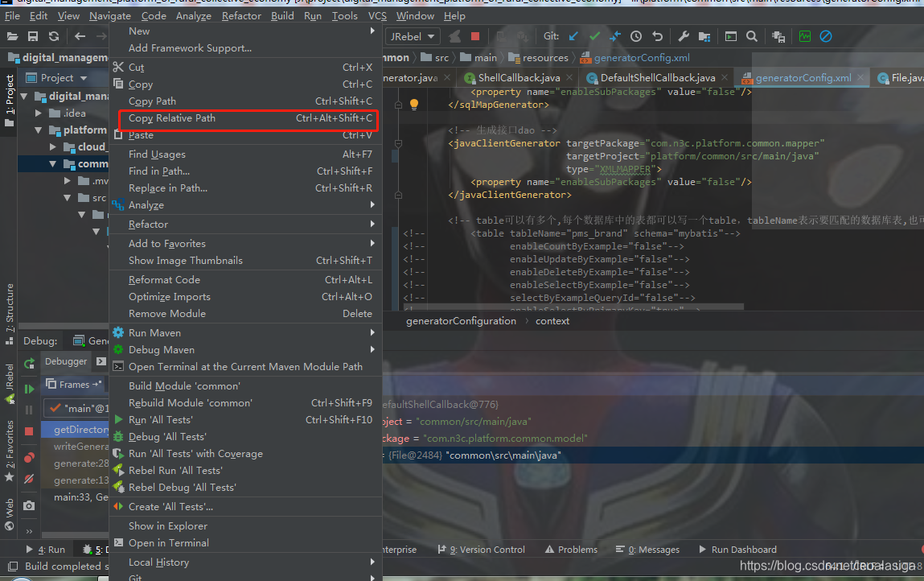This screenshot has height=581, width=924.
Task: Click the Git Show History clock icon
Action: (x=636, y=36)
